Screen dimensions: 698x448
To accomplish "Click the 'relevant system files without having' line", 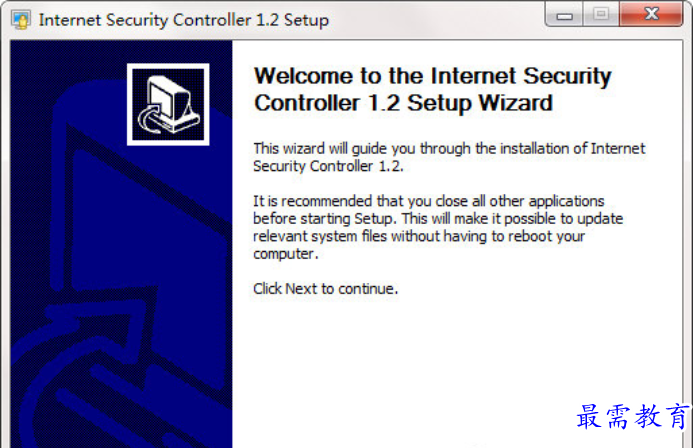I will [419, 236].
